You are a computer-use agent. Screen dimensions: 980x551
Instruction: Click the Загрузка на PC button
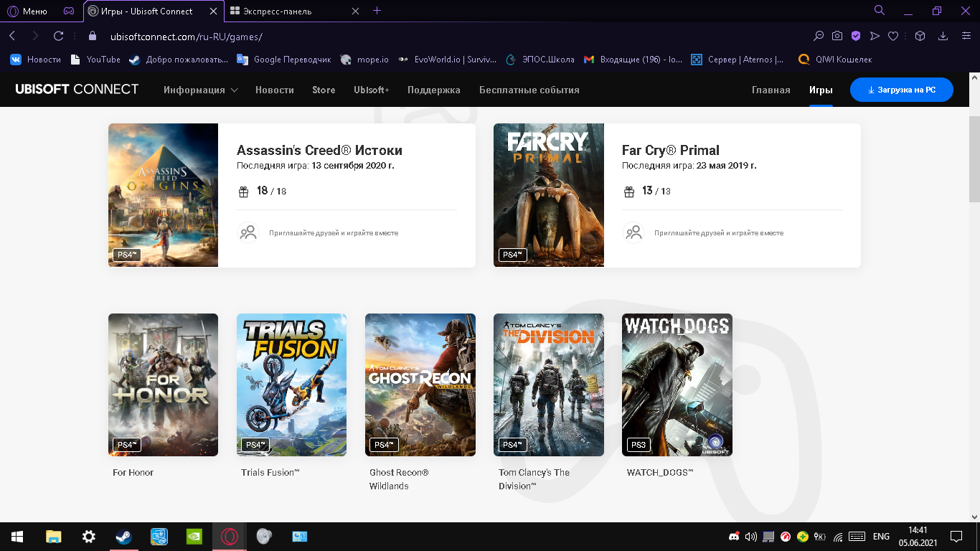(x=902, y=90)
